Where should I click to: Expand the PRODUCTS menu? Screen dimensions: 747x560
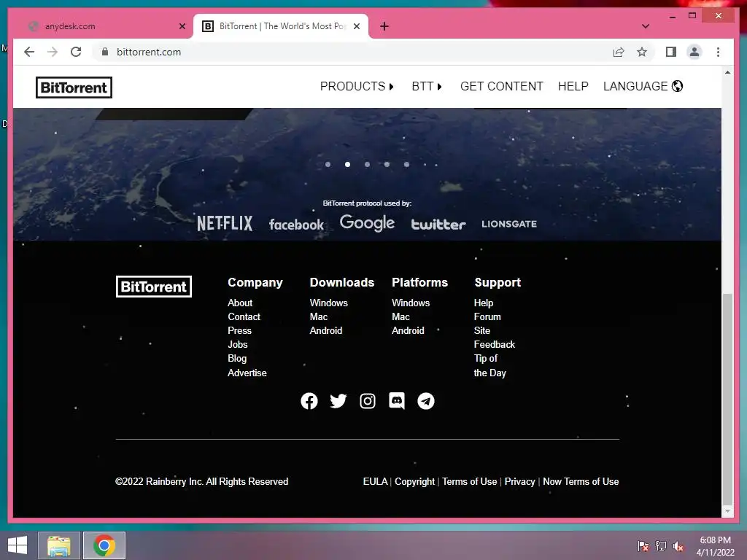tap(357, 86)
